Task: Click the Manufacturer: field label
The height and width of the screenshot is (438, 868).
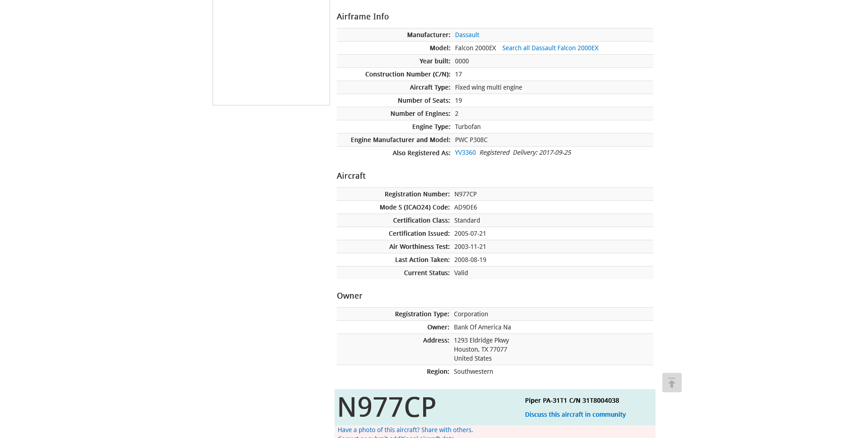Action: coord(429,35)
